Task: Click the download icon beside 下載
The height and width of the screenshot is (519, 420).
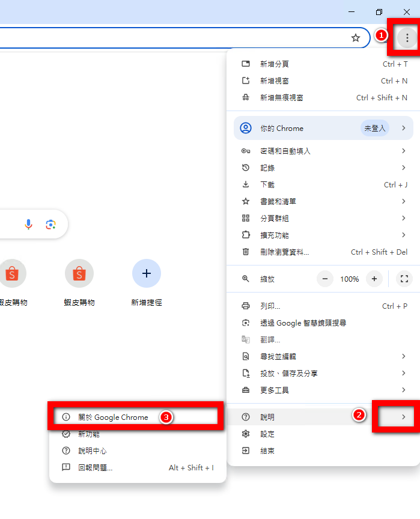Action: [x=246, y=184]
